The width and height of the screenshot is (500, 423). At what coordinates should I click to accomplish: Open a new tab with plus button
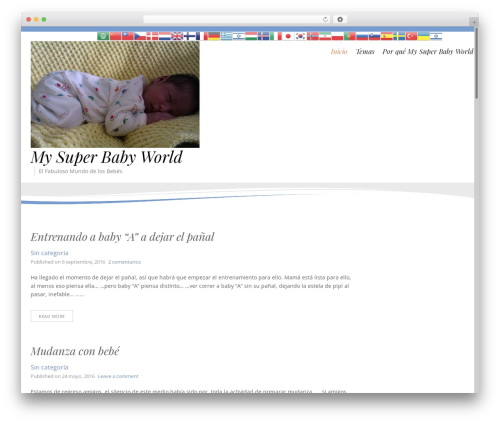click(474, 22)
